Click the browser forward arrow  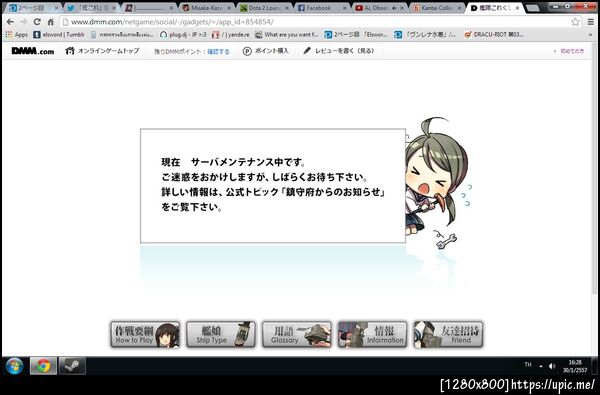[24, 22]
